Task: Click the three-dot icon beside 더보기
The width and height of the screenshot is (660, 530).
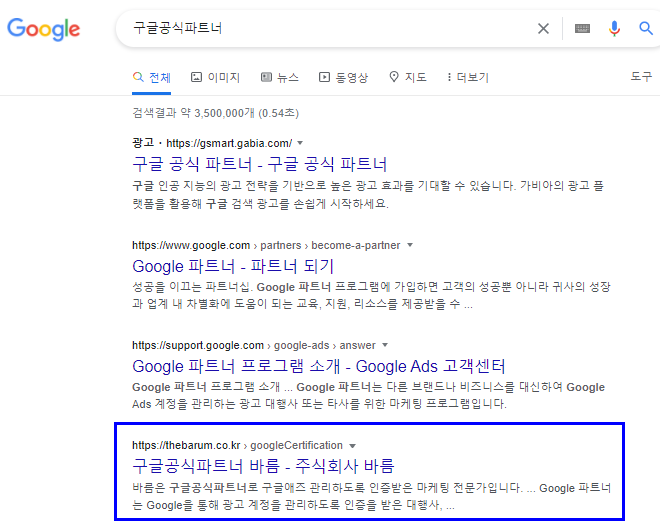Action: (x=449, y=77)
